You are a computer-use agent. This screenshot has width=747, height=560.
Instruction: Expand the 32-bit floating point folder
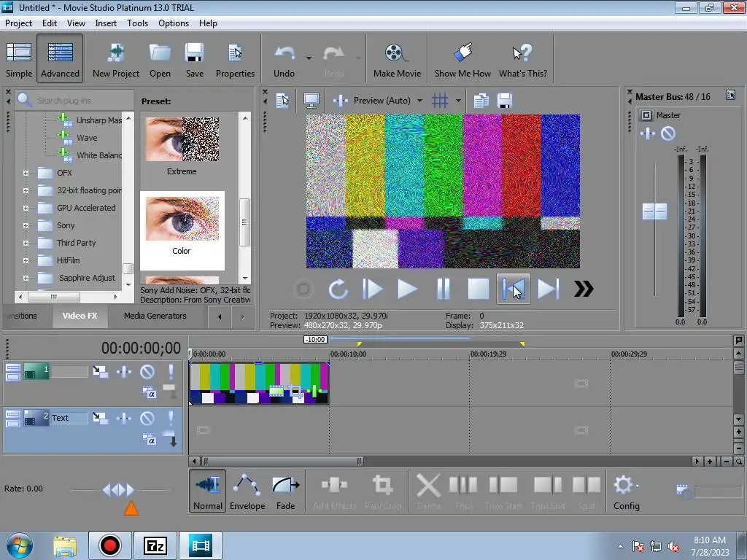(x=26, y=190)
